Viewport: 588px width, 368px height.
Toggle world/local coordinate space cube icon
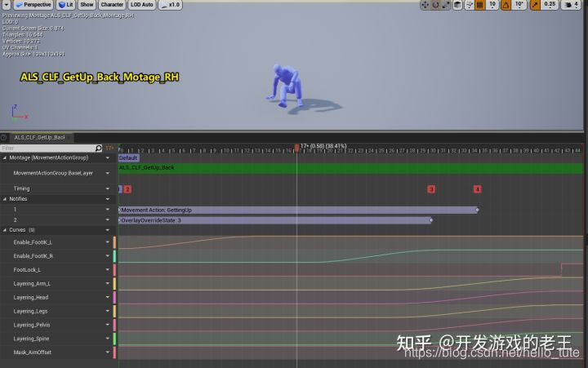tap(457, 5)
